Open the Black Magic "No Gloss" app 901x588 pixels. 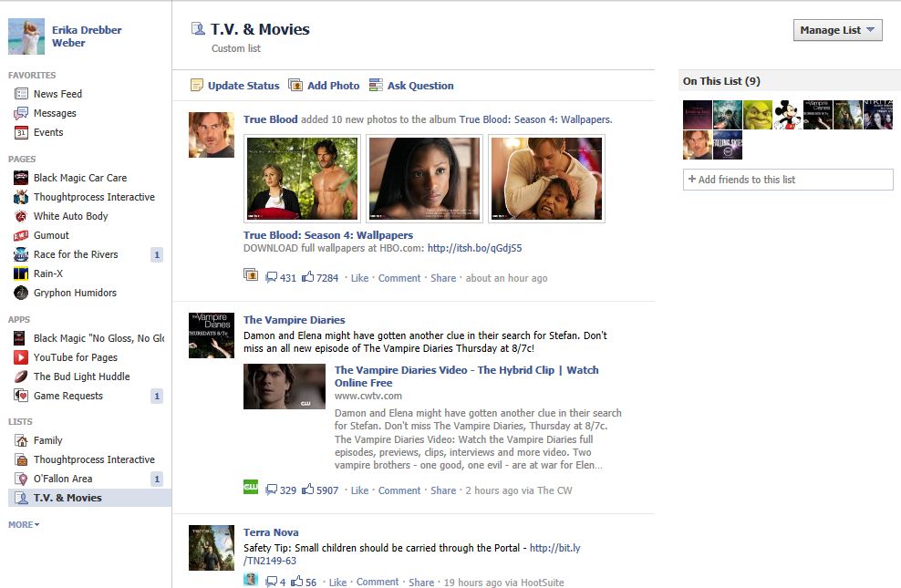pos(98,338)
